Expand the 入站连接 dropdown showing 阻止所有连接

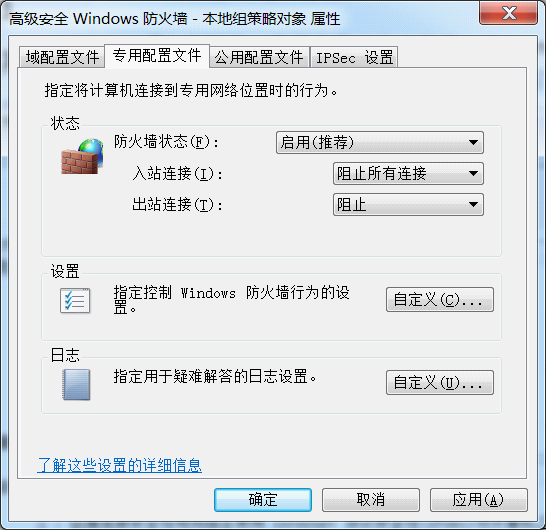[x=409, y=173]
